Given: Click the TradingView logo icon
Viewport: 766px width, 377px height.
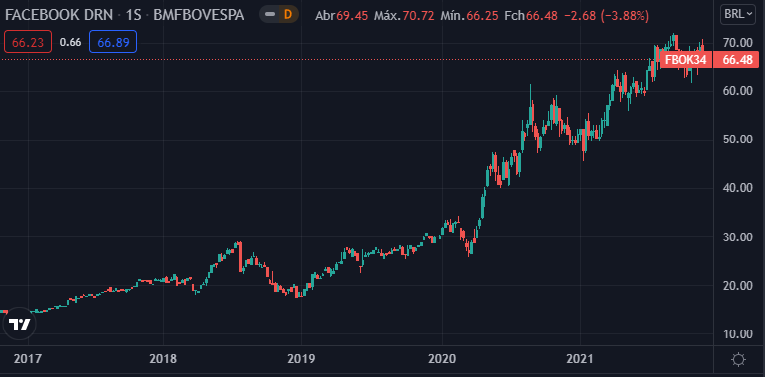Looking at the screenshot, I should (20, 324).
